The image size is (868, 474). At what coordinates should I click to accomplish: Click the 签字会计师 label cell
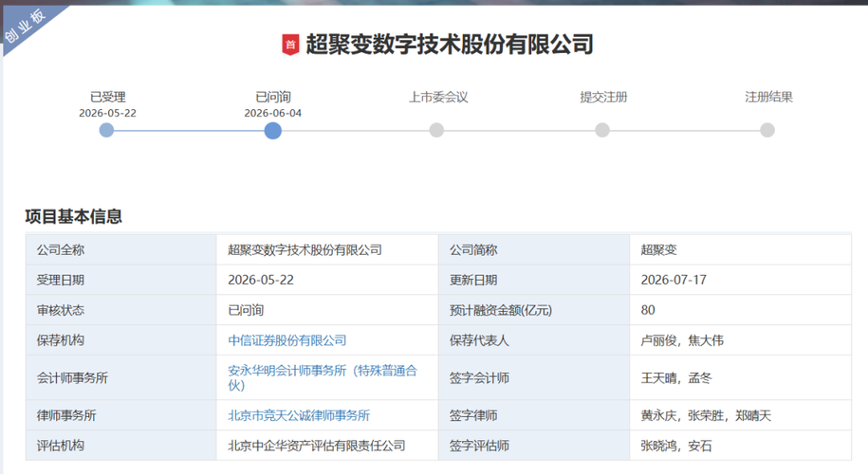pyautogui.click(x=534, y=377)
